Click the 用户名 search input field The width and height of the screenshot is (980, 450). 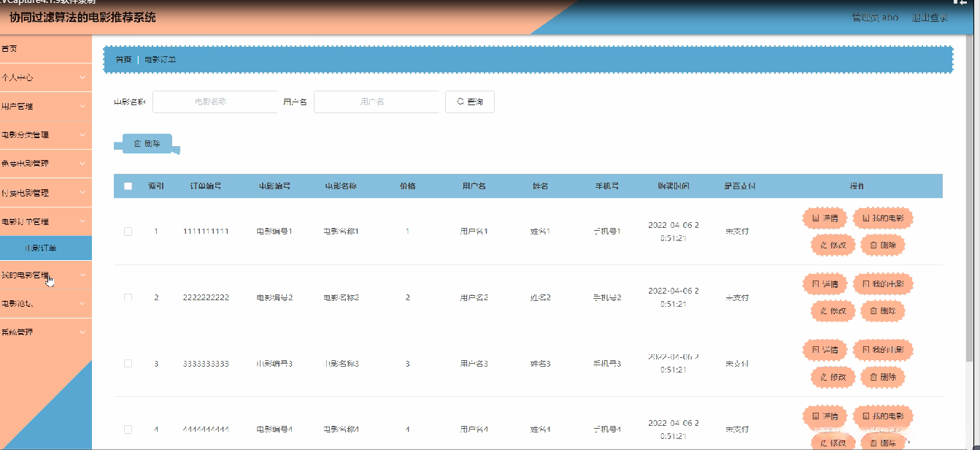[x=377, y=102]
